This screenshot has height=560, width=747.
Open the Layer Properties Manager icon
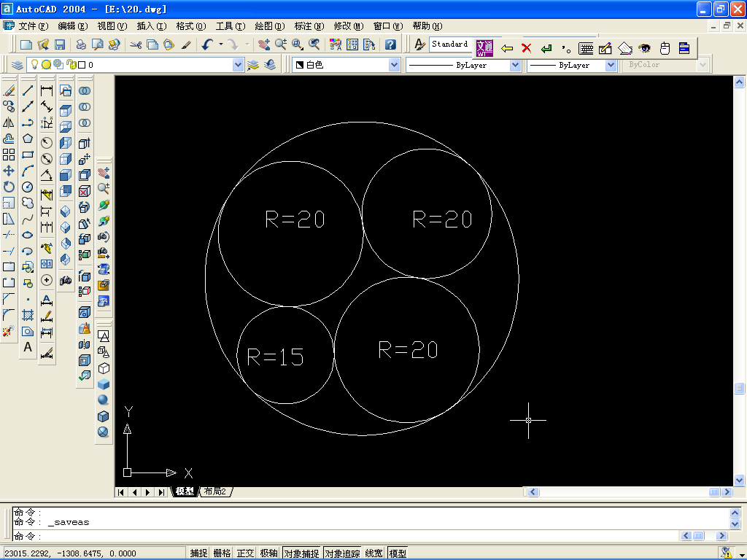[x=18, y=65]
